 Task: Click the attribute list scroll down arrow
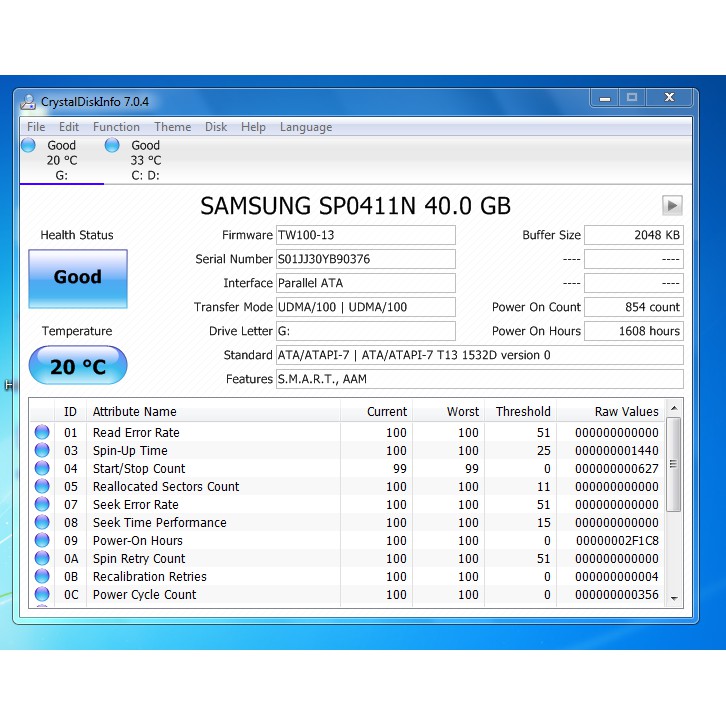[674, 599]
